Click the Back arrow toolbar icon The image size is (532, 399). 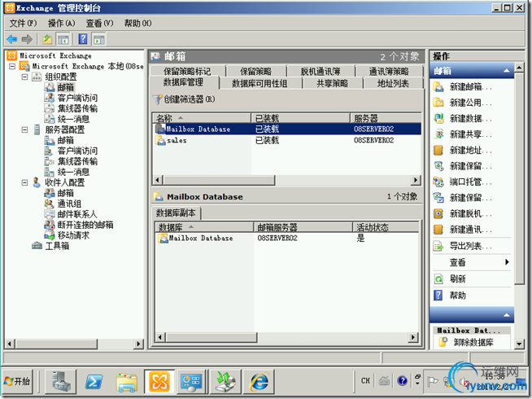12,39
